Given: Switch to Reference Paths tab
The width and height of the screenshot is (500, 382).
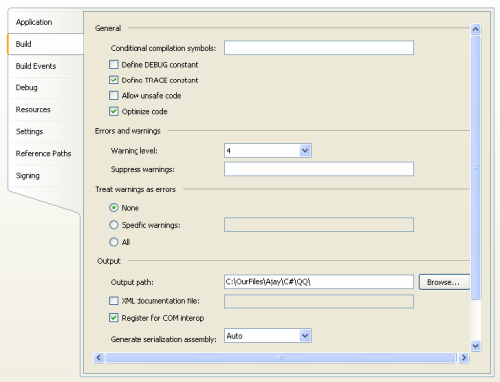Looking at the screenshot, I should (x=45, y=154).
